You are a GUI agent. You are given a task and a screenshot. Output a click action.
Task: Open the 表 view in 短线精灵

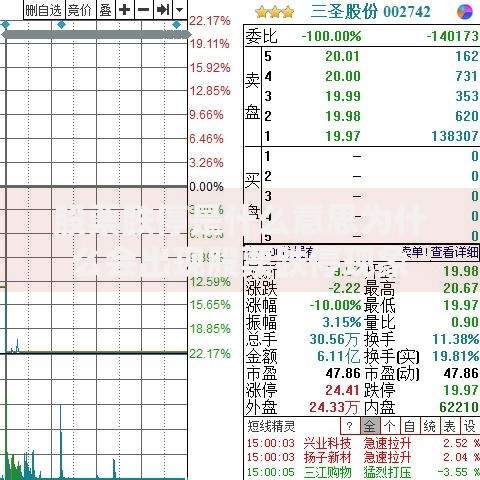click(449, 426)
